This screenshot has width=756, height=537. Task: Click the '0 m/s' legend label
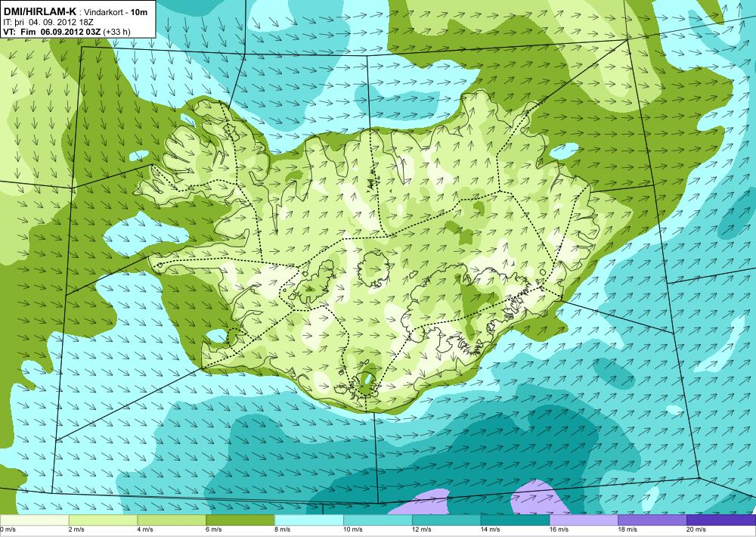8,529
